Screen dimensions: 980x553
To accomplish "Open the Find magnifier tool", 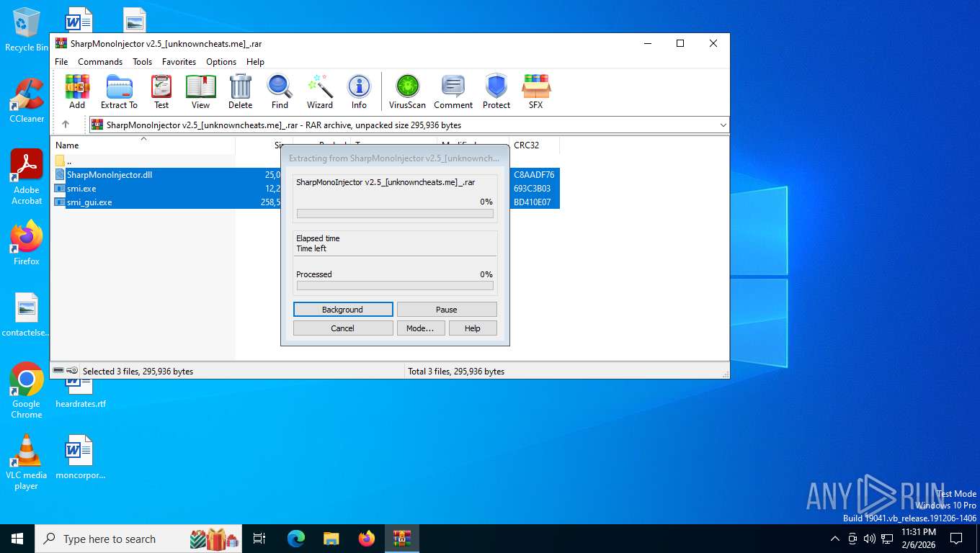I will pos(280,91).
